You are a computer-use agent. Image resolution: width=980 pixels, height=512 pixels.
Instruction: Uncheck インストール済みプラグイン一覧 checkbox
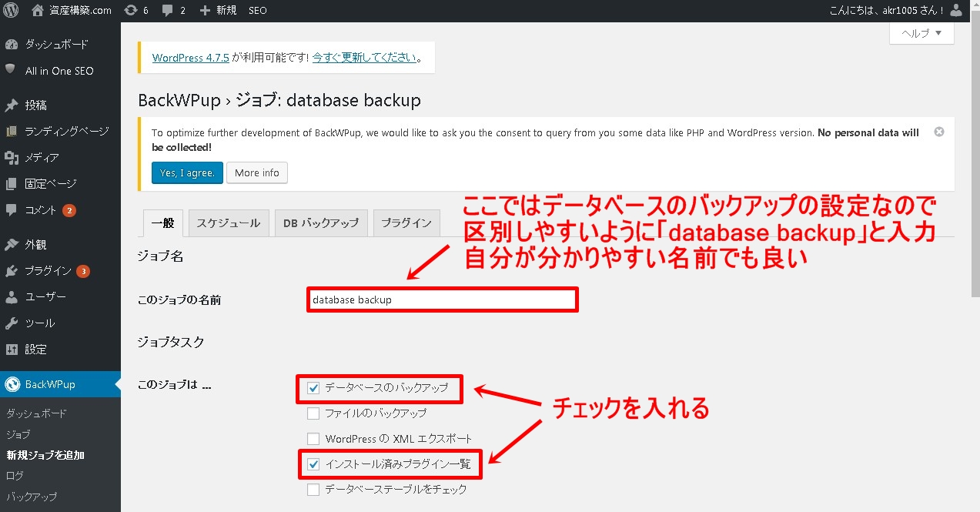point(313,464)
